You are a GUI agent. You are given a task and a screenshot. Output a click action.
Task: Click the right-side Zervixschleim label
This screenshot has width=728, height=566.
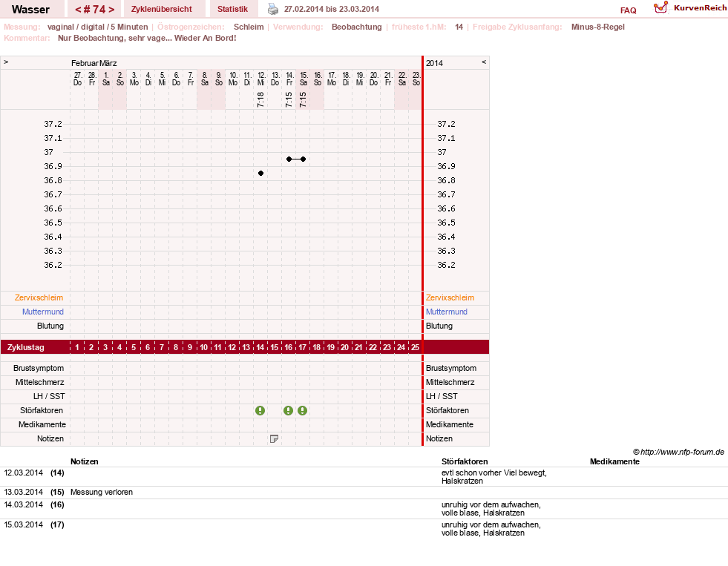pos(450,298)
